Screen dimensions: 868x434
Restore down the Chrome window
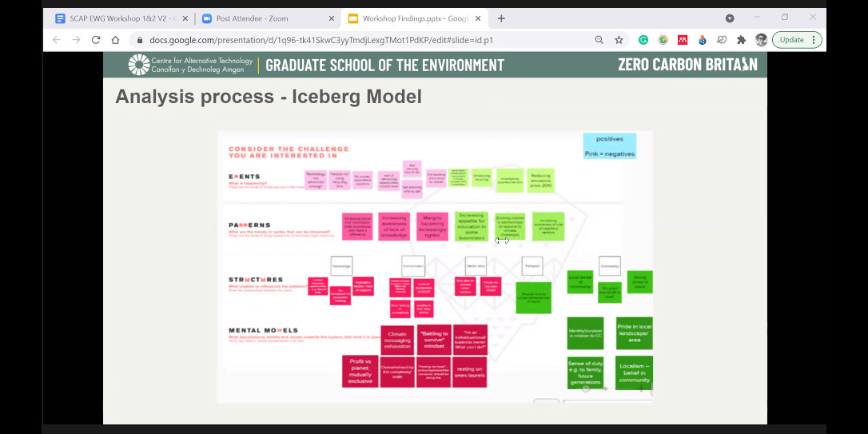click(x=785, y=18)
